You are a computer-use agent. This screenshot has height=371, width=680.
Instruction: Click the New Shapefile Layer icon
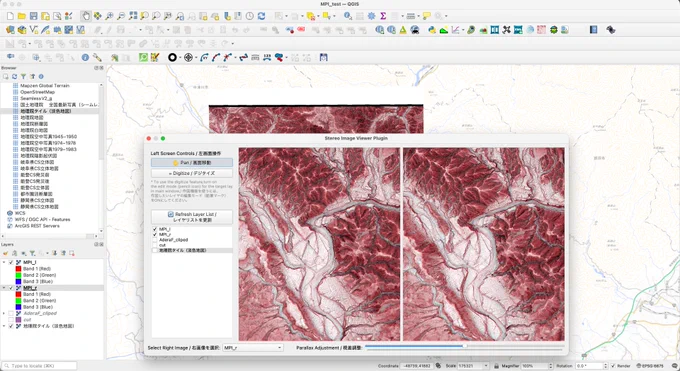34,30
